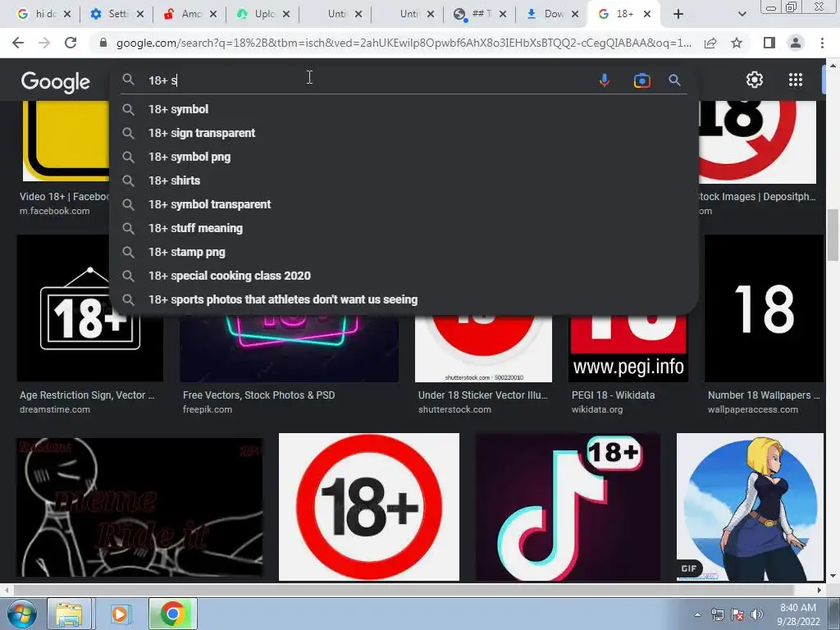Open Google apps grid
Viewport: 840px width, 630px height.
[796, 80]
